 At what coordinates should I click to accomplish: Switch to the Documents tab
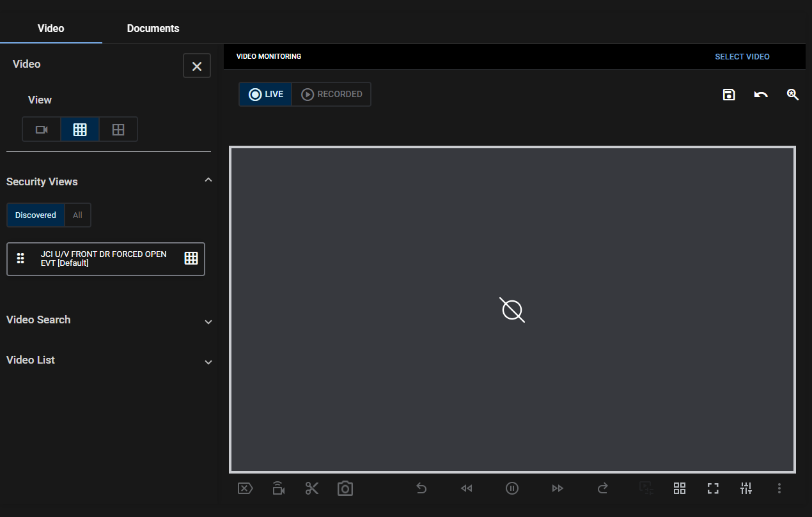(153, 28)
